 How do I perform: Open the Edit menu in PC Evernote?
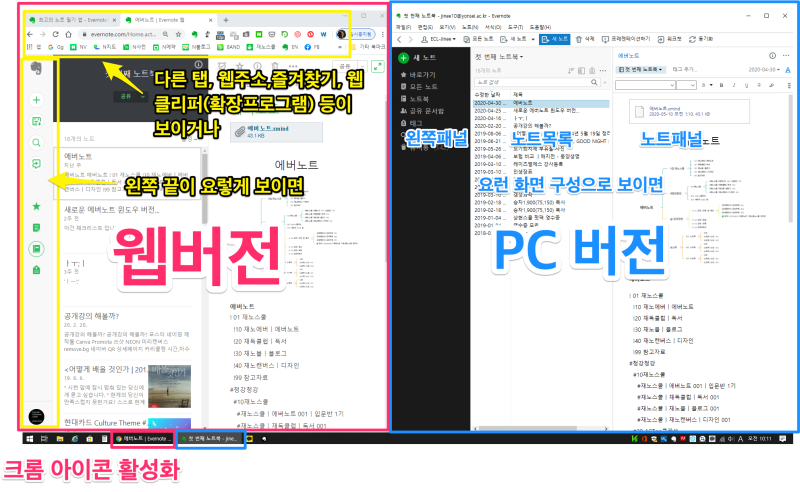(426, 27)
